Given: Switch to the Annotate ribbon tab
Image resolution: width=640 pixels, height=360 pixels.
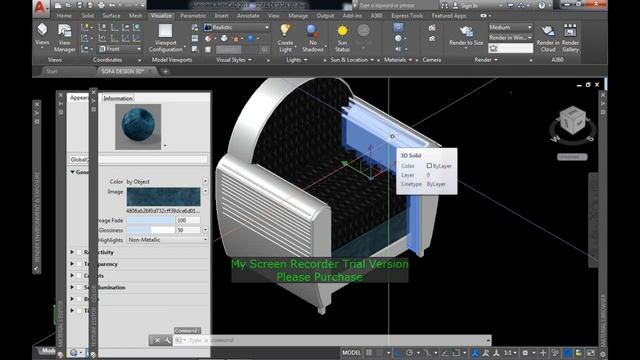Looking at the screenshot, I should [248, 16].
